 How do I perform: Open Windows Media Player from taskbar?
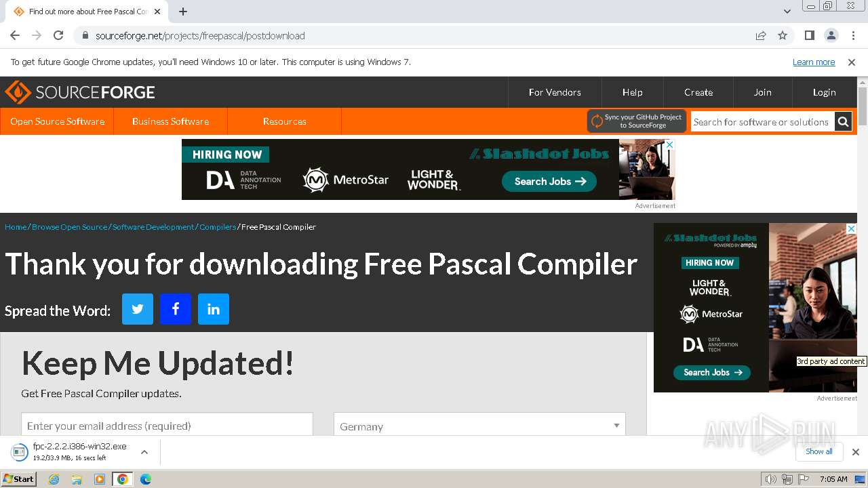click(x=100, y=479)
